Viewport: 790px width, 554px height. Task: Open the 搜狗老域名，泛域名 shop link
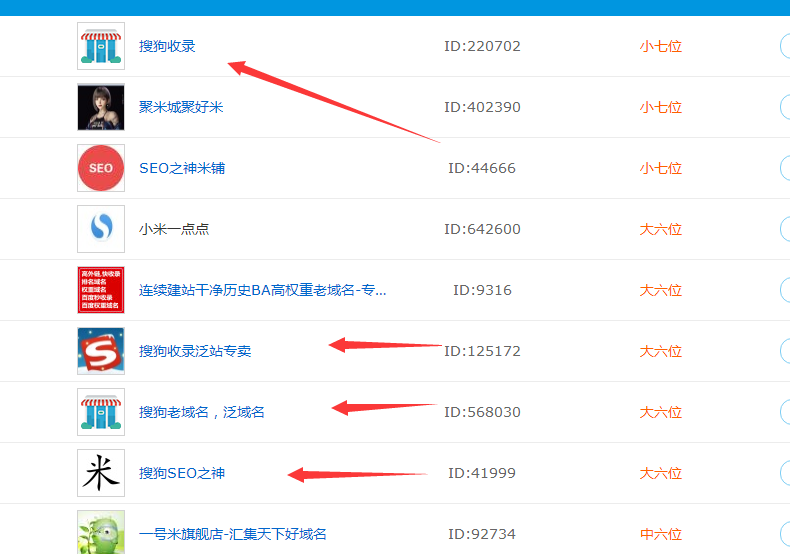pyautogui.click(x=202, y=411)
